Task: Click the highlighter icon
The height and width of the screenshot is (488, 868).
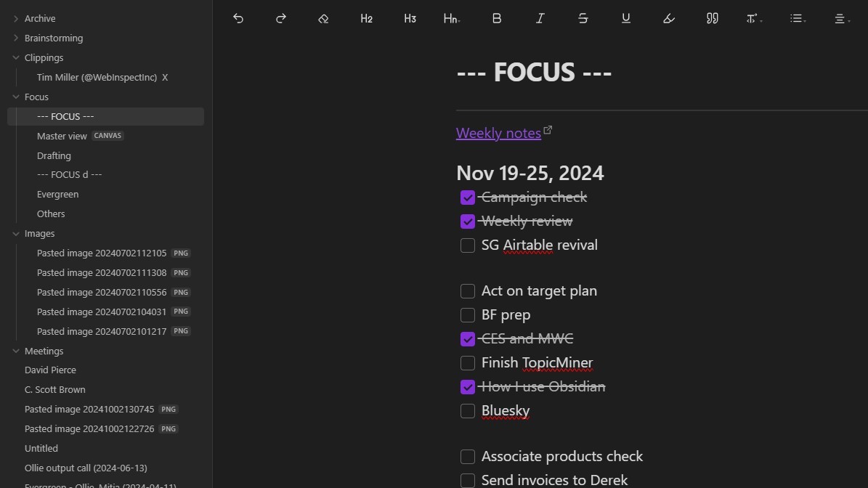Action: 669,19
